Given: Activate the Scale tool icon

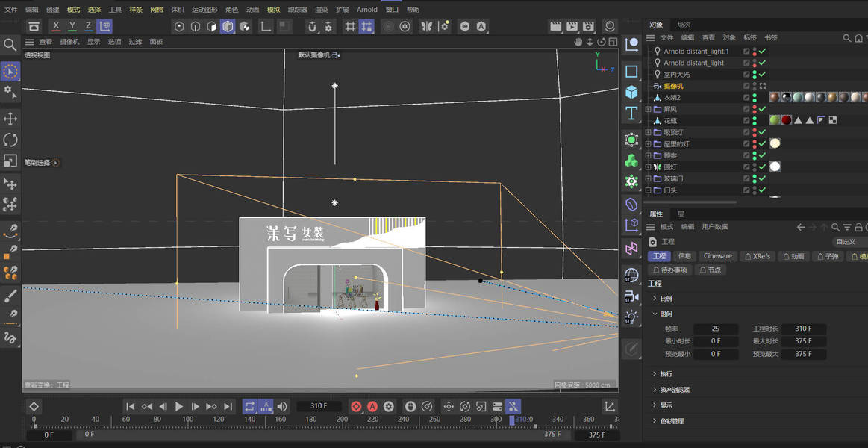Looking at the screenshot, I should click(x=10, y=161).
